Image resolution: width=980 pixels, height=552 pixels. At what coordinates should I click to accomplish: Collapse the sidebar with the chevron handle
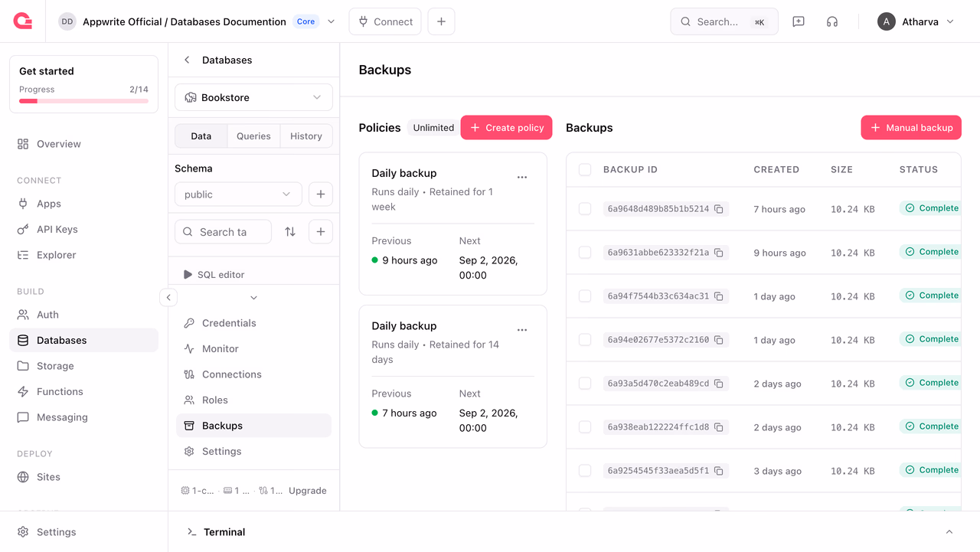point(168,297)
